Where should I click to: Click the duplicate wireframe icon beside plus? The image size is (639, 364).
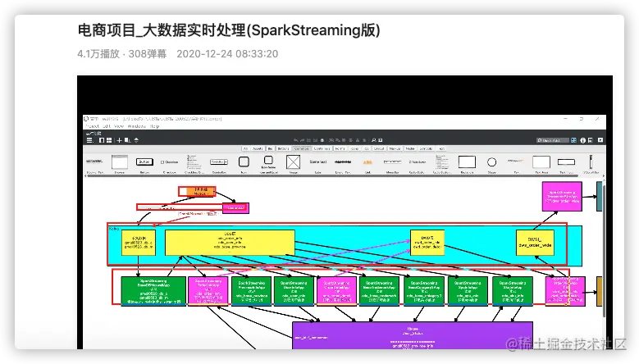[128, 140]
